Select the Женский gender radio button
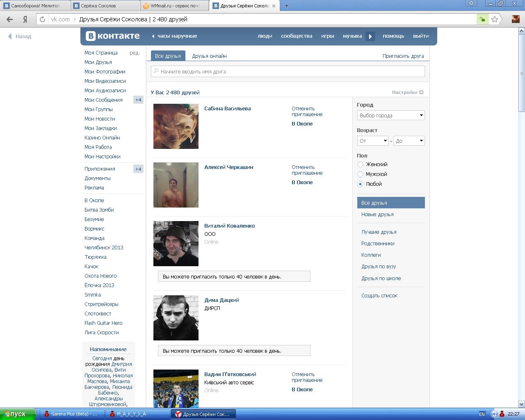The height and width of the screenshot is (420, 525). coord(360,164)
